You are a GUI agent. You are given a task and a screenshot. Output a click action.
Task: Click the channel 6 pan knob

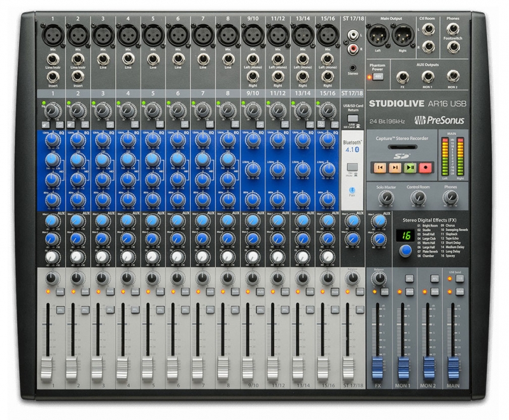tap(178, 278)
